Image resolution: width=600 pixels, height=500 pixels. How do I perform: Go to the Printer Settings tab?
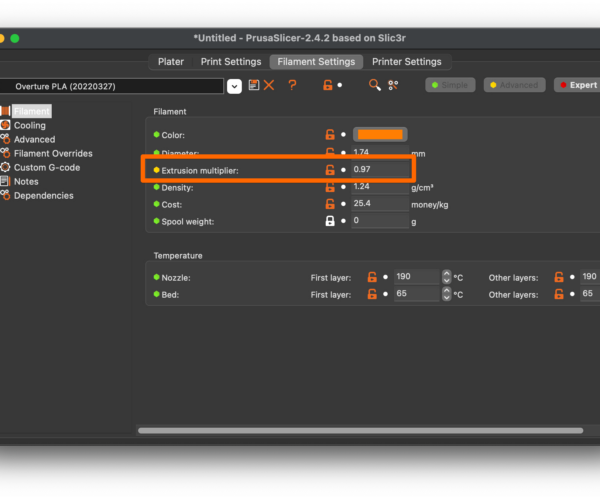coord(406,62)
